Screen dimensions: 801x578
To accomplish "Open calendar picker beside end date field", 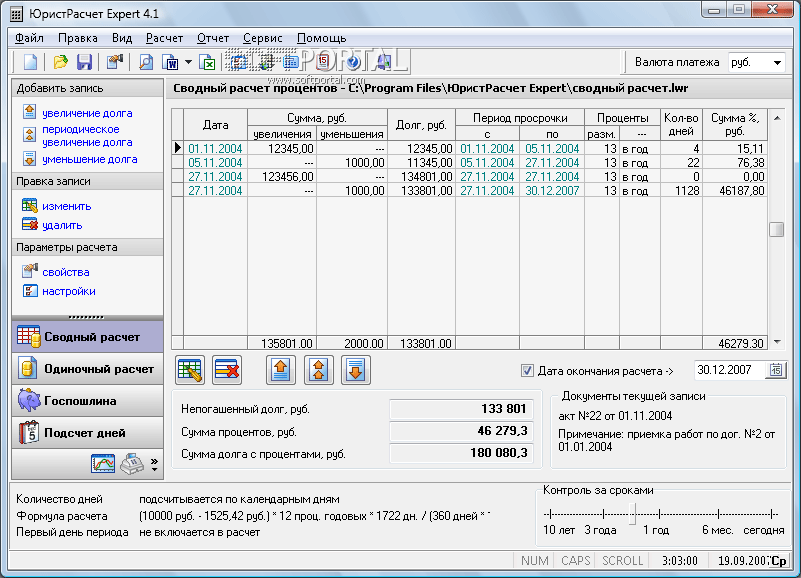I will pyautogui.click(x=775, y=369).
